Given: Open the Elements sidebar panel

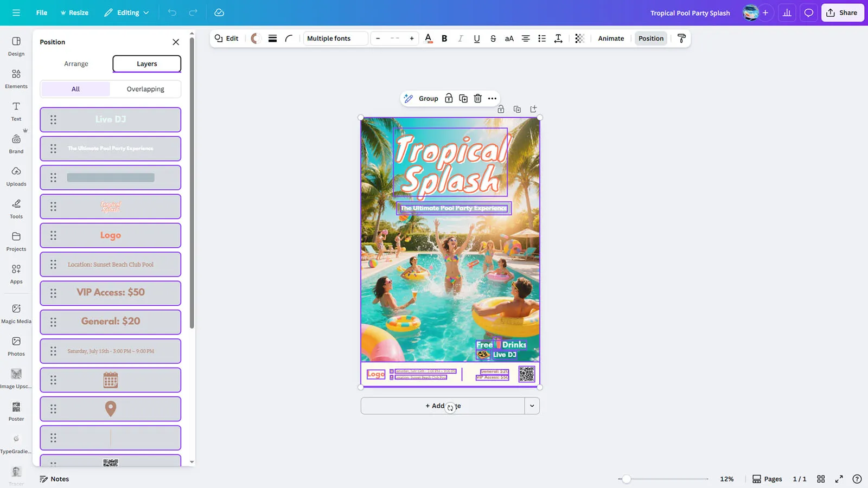Looking at the screenshot, I should [x=16, y=79].
